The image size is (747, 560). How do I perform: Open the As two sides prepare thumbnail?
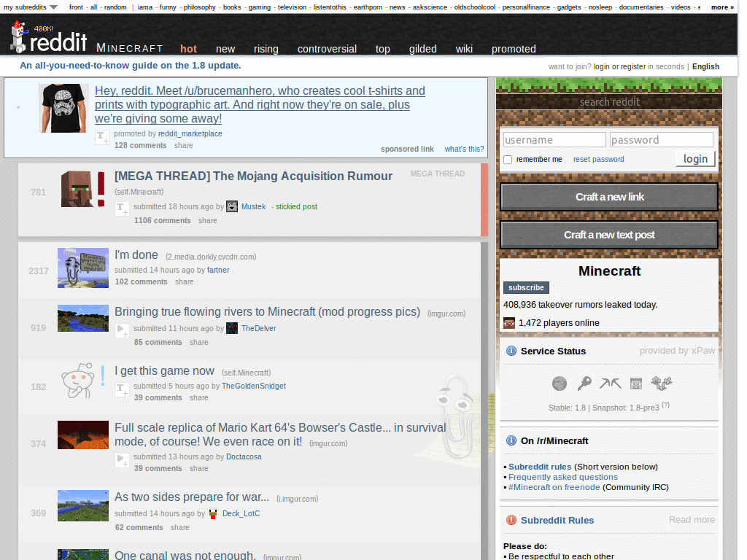coord(83,506)
